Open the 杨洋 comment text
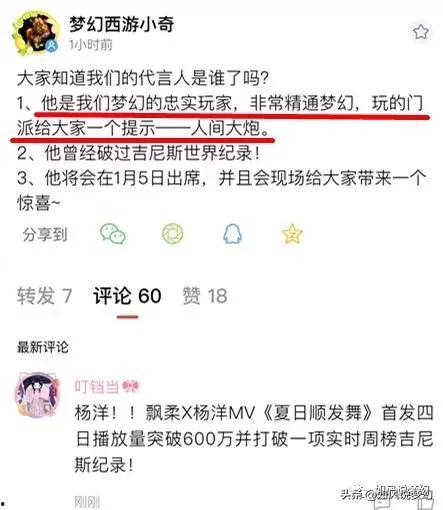 254,438
